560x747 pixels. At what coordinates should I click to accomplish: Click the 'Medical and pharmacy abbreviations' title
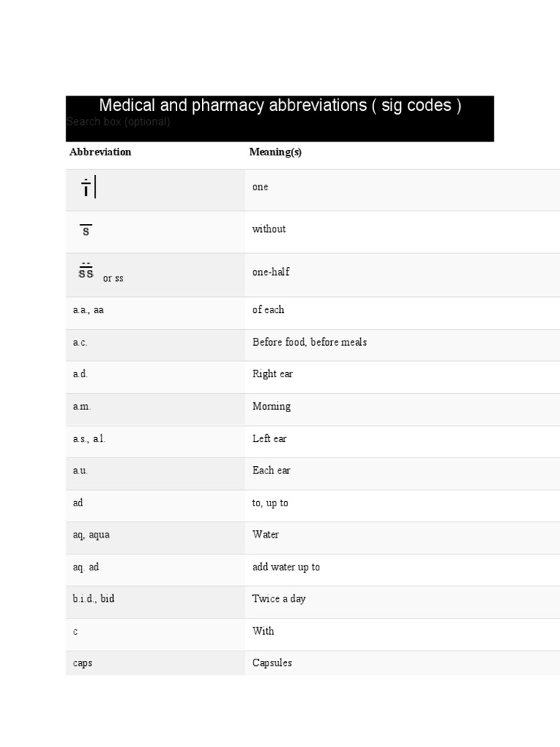coord(280,106)
